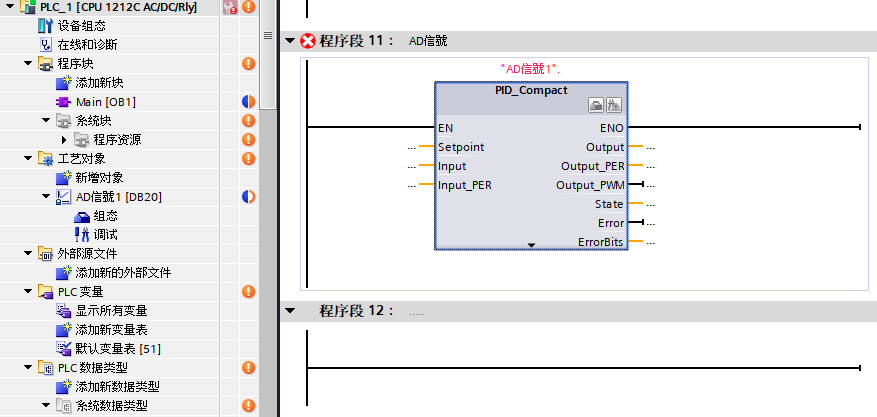Click the "AD信號1" instance DB label
This screenshot has height=417, width=877.
pyautogui.click(x=530, y=69)
